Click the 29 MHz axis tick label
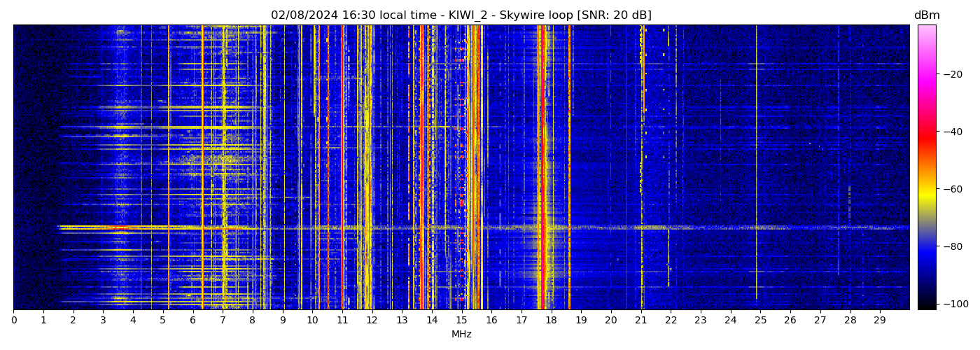The height and width of the screenshot is (350, 980). [x=880, y=320]
